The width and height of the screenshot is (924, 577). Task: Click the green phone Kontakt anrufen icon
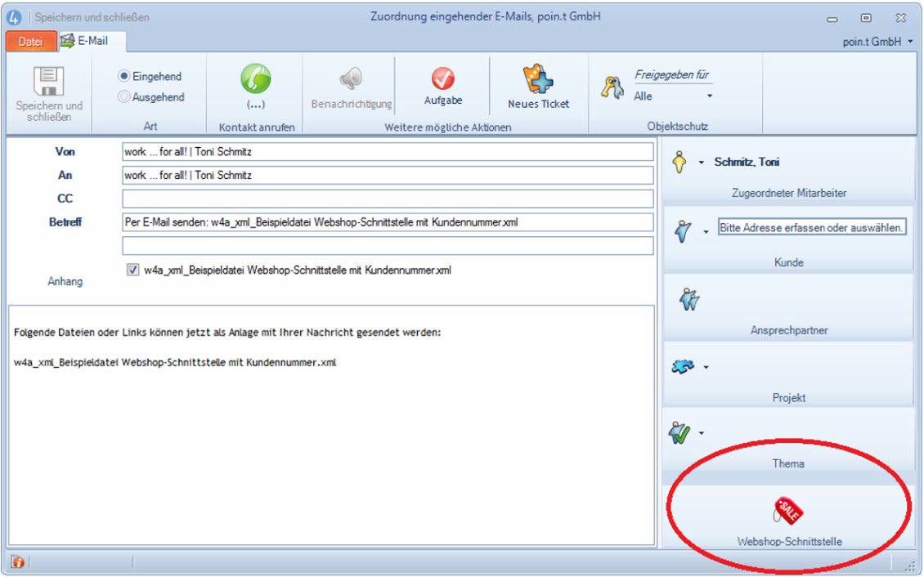click(256, 78)
